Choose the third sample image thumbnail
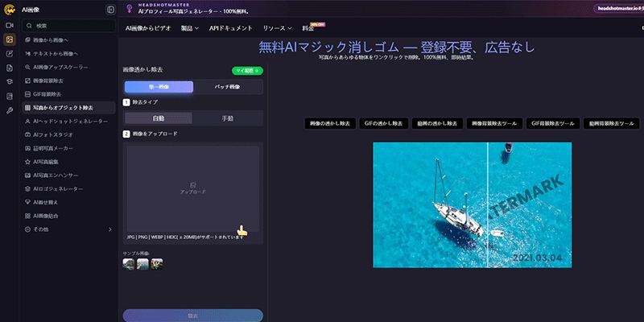This screenshot has width=644, height=322. pos(157,264)
